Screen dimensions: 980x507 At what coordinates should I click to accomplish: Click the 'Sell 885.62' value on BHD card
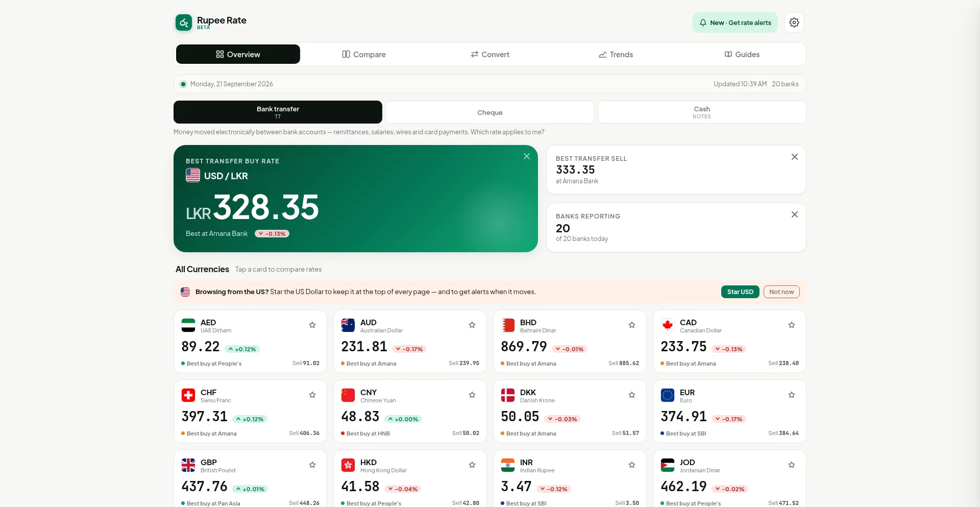(x=624, y=364)
